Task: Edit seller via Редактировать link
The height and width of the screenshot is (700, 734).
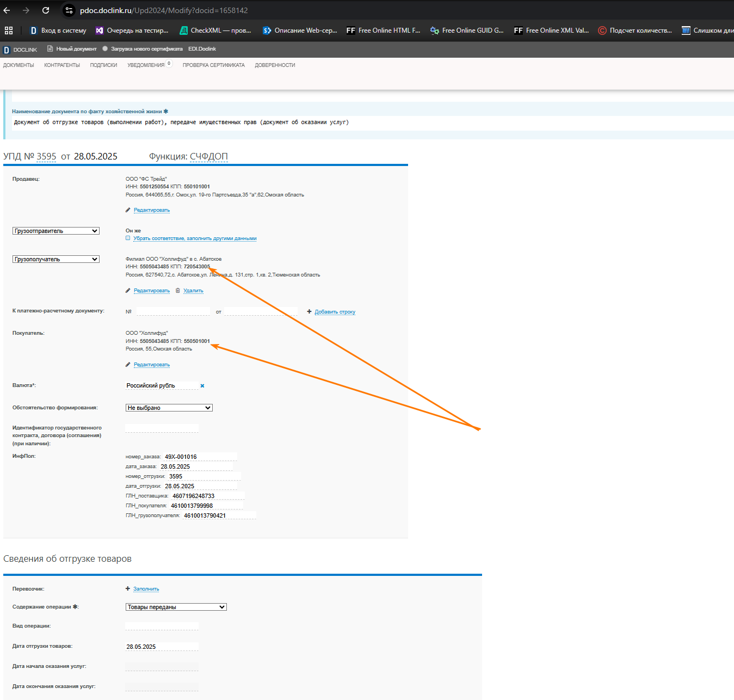Action: pyautogui.click(x=152, y=210)
